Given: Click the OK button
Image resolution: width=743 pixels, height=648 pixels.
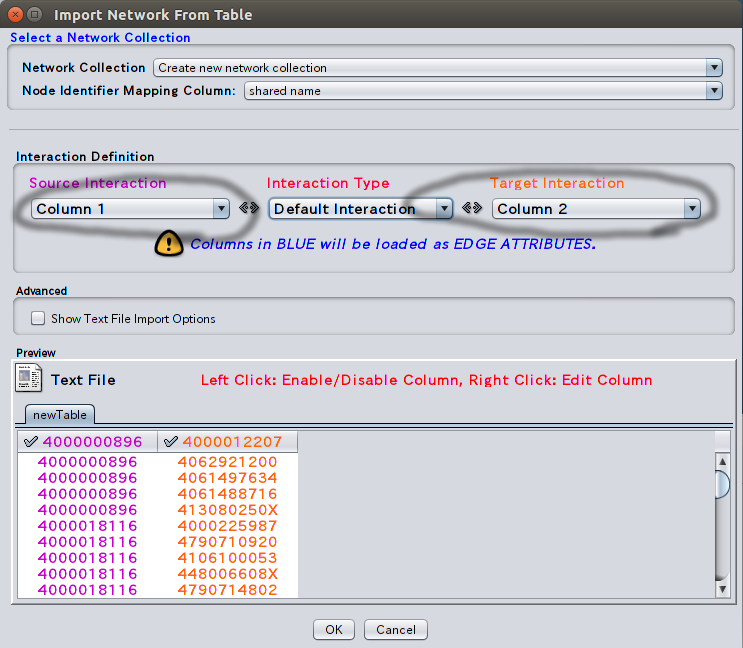Looking at the screenshot, I should coord(334,630).
